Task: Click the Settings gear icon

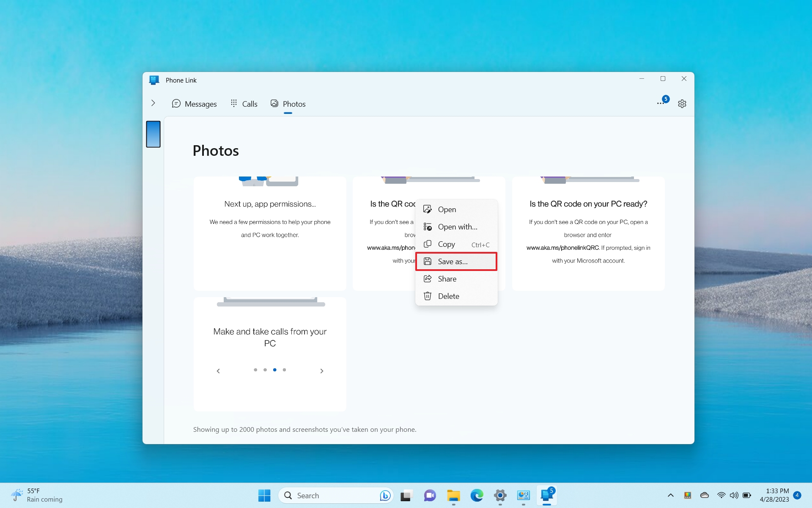Action: 682,104
